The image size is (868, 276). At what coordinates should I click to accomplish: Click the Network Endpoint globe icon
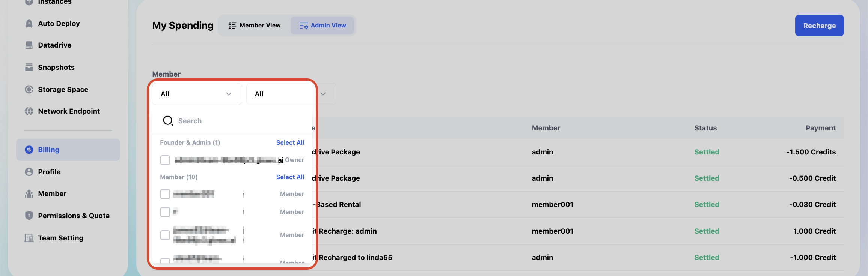pyautogui.click(x=29, y=111)
